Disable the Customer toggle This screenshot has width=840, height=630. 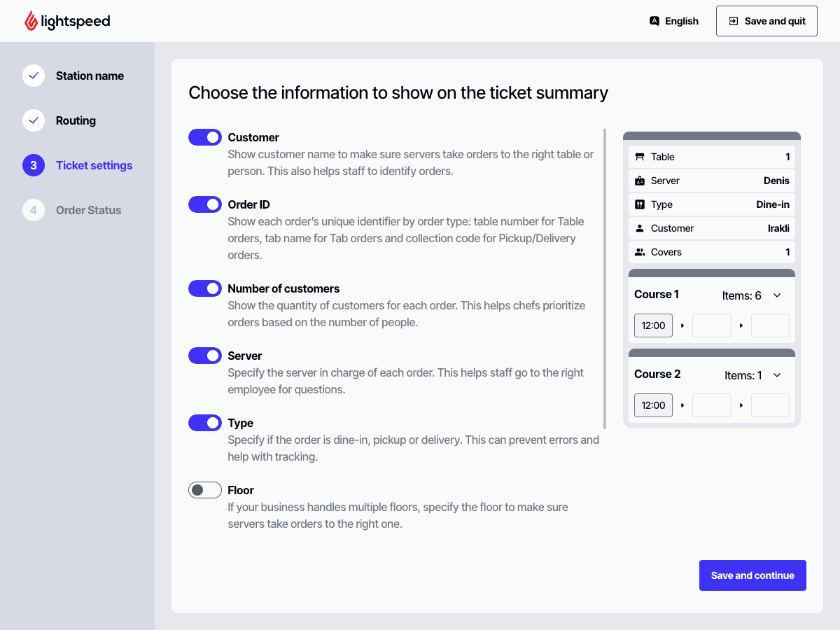tap(205, 137)
